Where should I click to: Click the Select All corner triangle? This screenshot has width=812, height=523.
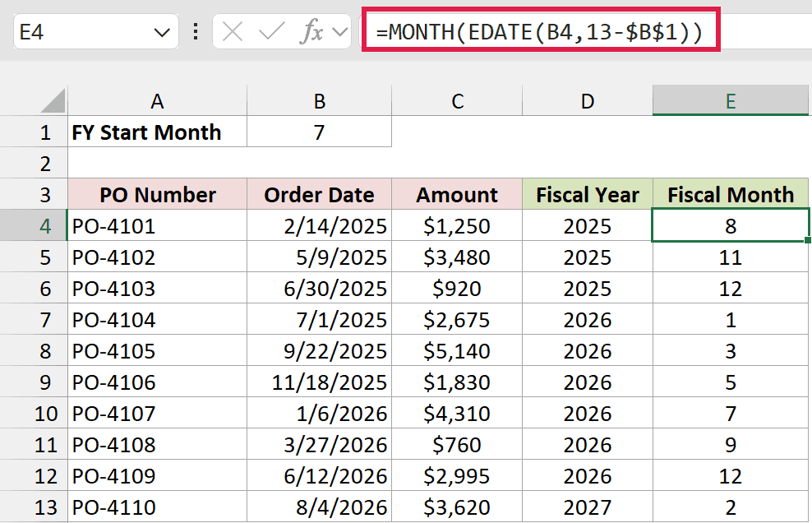pyautogui.click(x=53, y=100)
